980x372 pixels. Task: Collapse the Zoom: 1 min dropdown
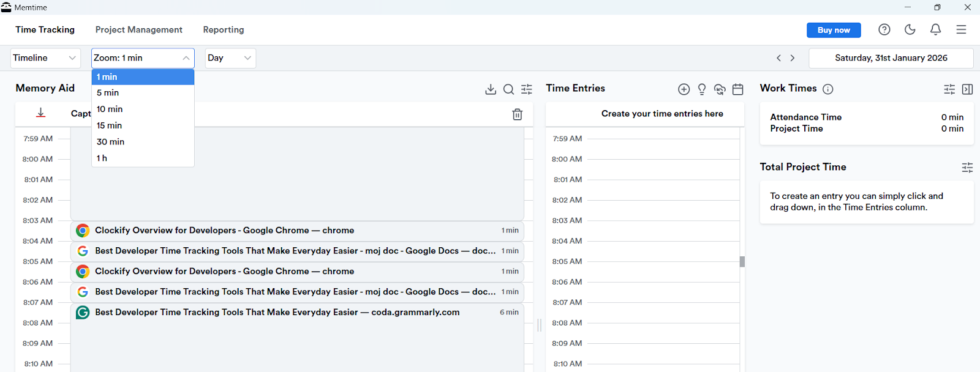[143, 58]
